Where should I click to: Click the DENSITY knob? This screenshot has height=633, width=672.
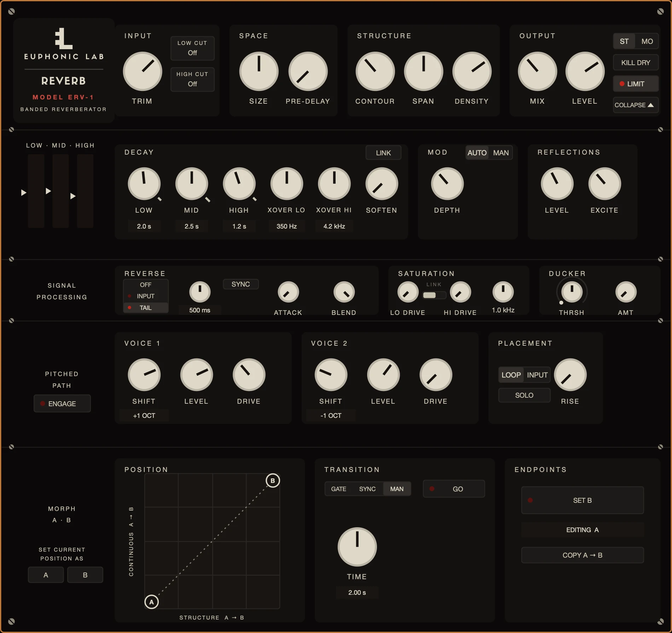click(472, 71)
